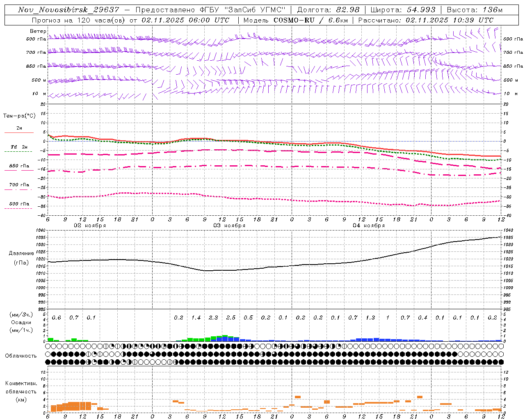Click the (мм/1ч.) units label
Image resolution: width=525 pixels, height=420 pixels.
point(21,330)
